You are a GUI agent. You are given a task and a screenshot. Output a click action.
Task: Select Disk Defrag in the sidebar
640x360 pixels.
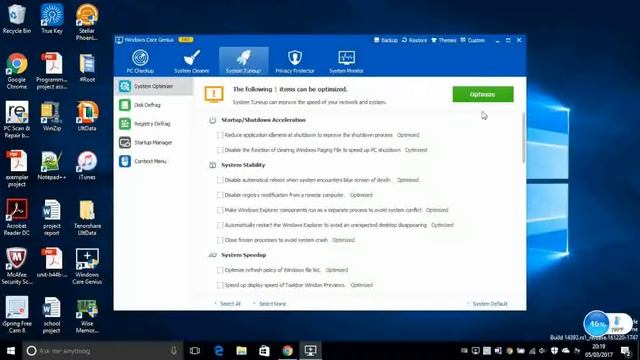click(153, 105)
